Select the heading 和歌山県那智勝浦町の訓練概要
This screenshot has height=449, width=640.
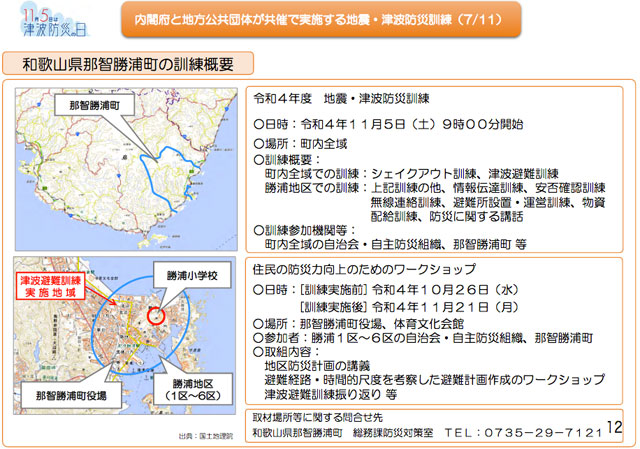(x=128, y=64)
